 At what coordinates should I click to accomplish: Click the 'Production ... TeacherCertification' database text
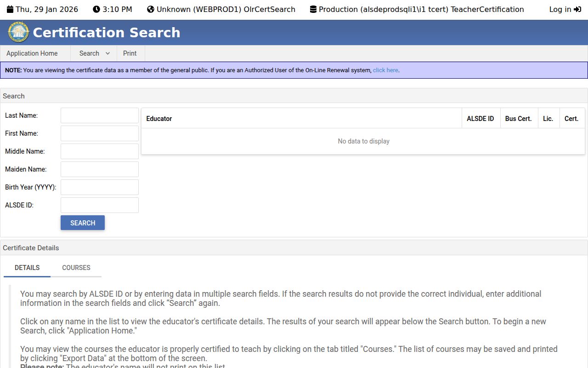[x=421, y=9]
